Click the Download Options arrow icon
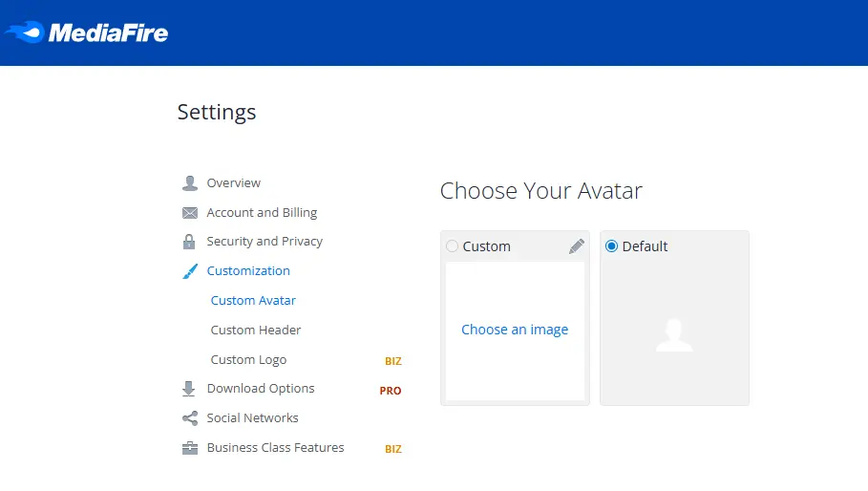This screenshot has width=868, height=491. [x=189, y=389]
